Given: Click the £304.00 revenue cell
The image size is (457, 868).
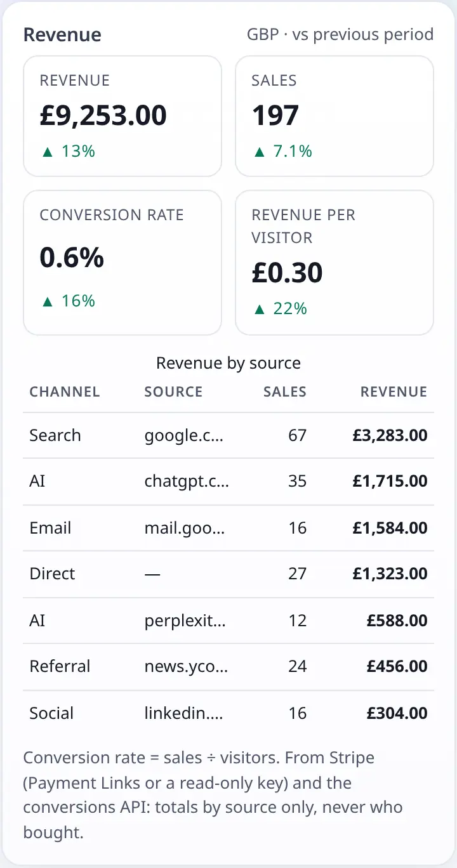Looking at the screenshot, I should [397, 713].
